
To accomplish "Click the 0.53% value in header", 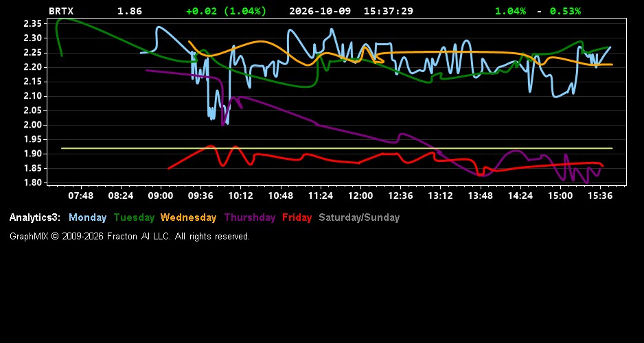I will tap(565, 11).
